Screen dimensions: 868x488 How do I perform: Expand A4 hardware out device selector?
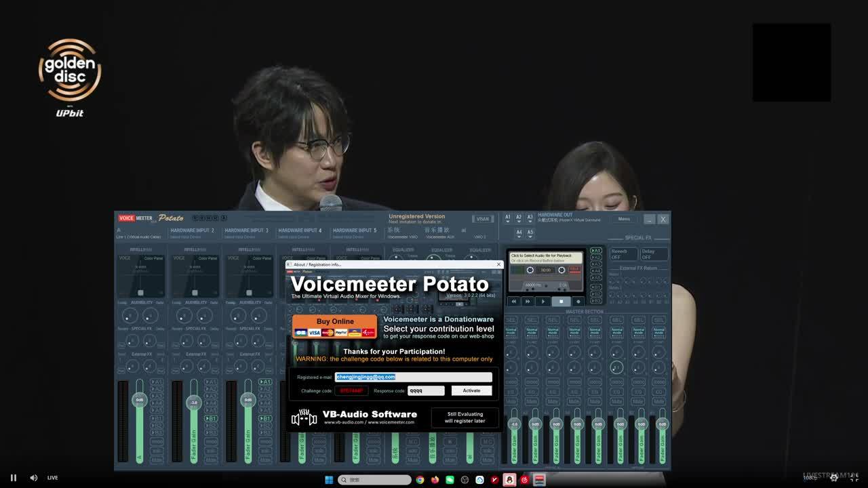[x=519, y=232]
